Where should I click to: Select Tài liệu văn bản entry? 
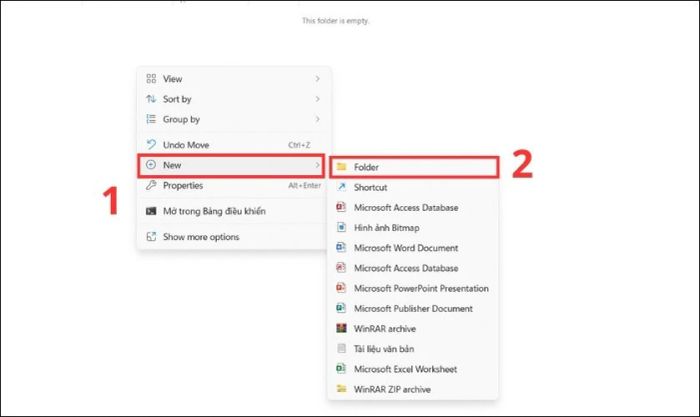pos(414,349)
